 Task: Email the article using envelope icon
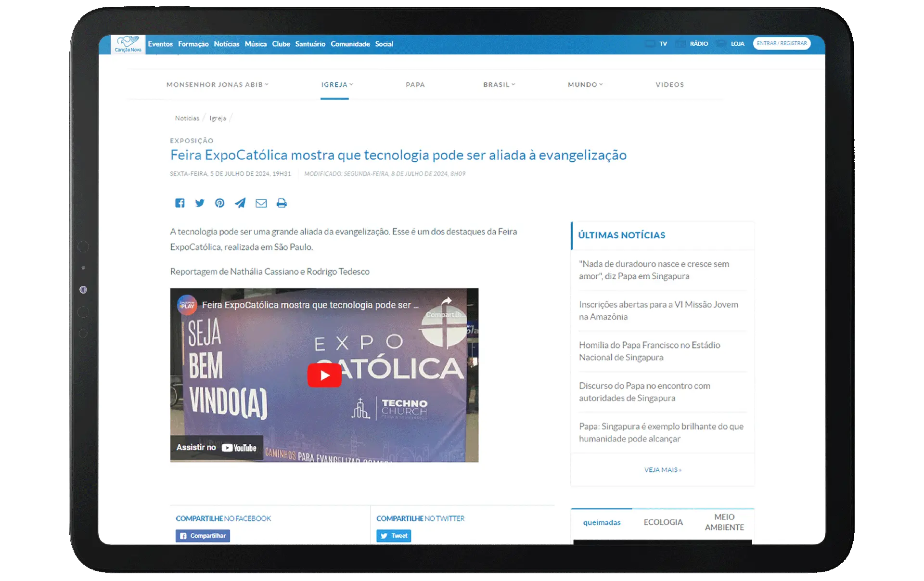[x=261, y=203]
